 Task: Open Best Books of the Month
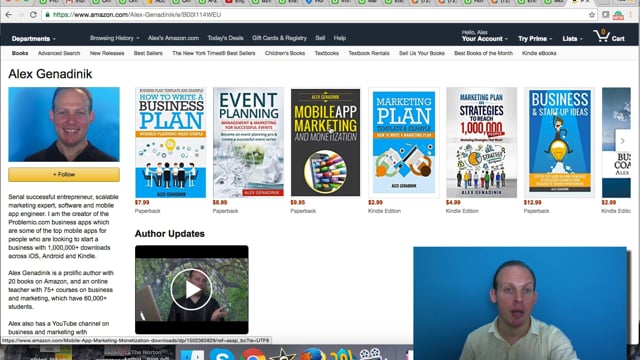pos(483,53)
